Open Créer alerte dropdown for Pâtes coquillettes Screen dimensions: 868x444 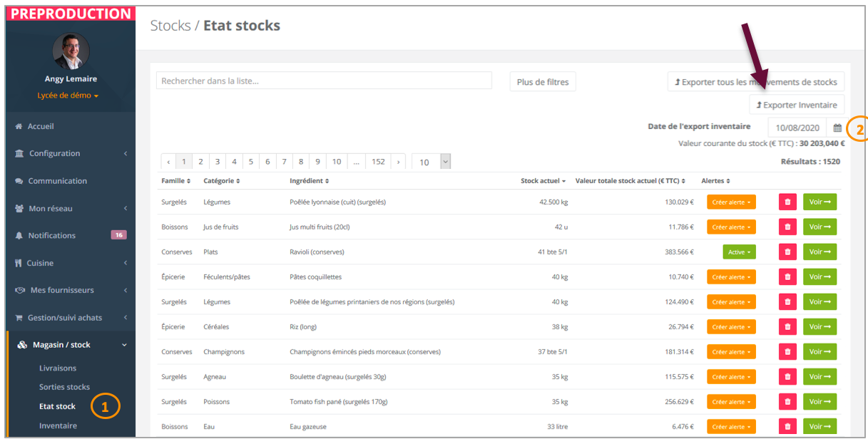click(x=731, y=277)
